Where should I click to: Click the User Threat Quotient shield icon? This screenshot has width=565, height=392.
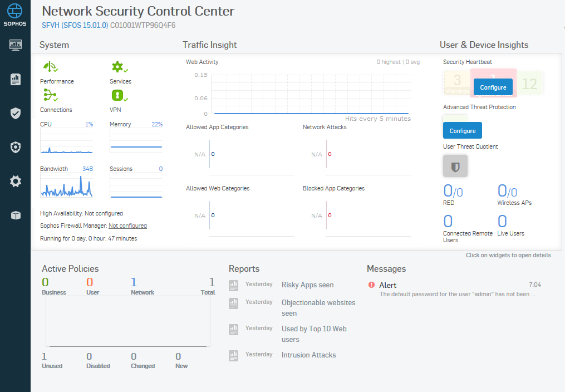(x=455, y=166)
